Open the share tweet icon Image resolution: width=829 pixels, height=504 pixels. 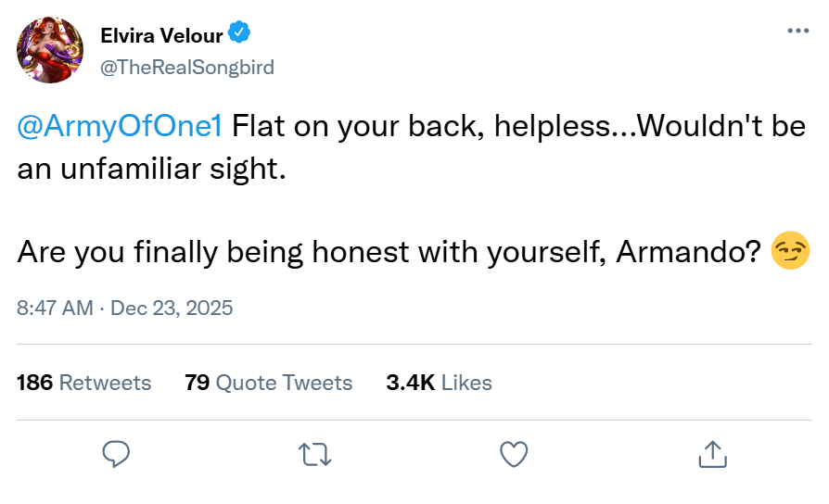coord(711,453)
